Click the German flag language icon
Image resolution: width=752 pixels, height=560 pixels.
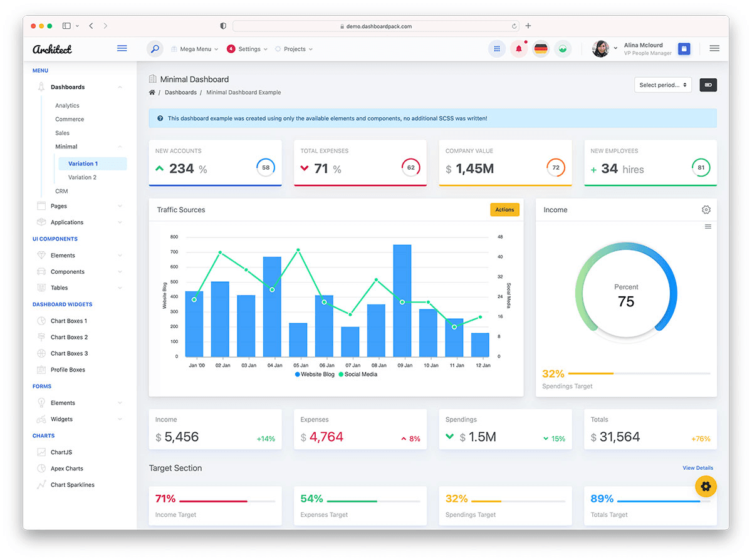540,48
